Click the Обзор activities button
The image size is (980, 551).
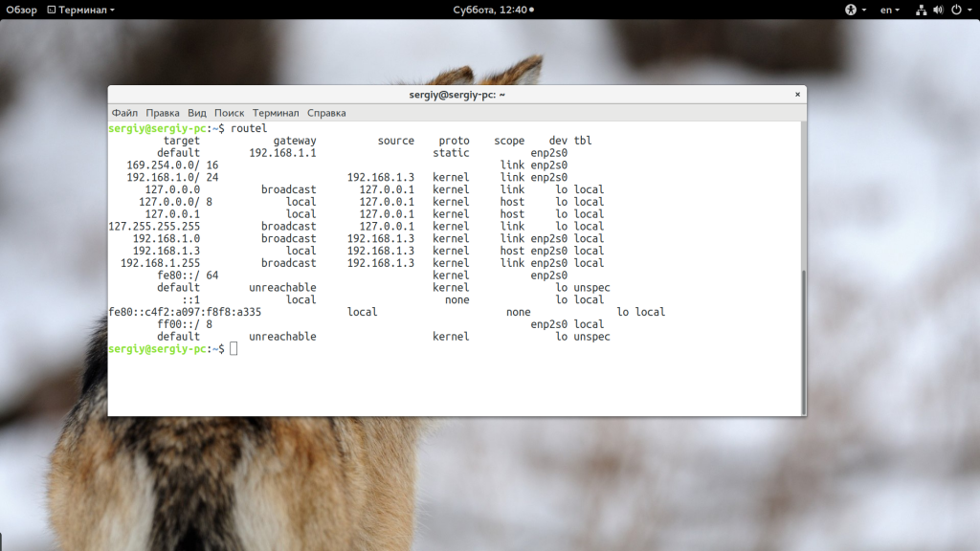tap(21, 10)
